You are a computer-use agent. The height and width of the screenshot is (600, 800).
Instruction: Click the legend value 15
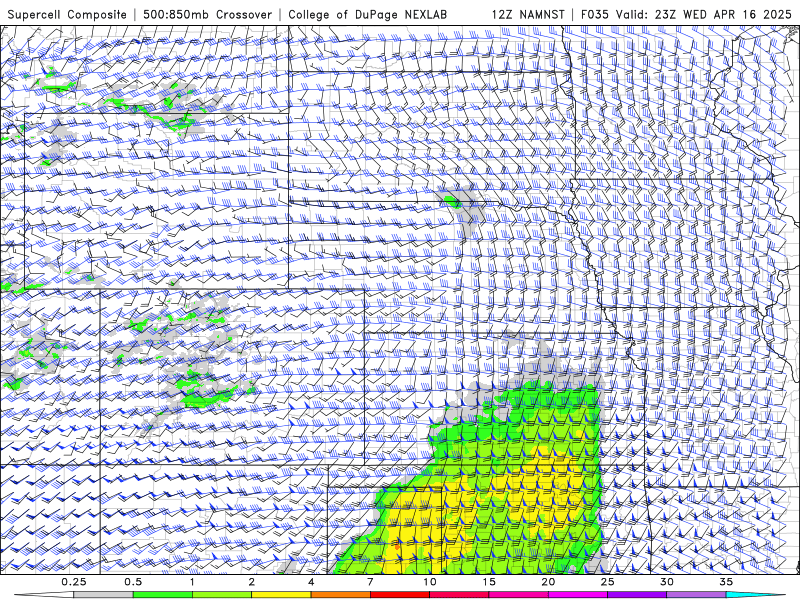(x=489, y=582)
